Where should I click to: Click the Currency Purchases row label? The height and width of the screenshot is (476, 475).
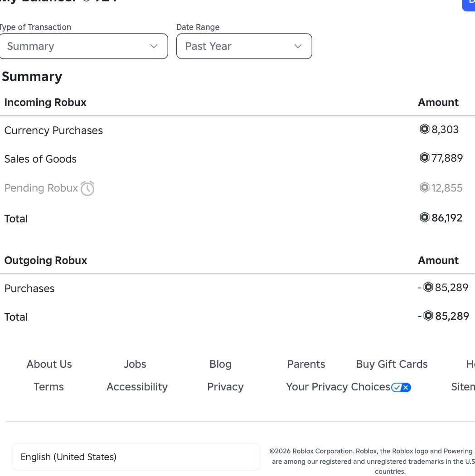coord(53,130)
